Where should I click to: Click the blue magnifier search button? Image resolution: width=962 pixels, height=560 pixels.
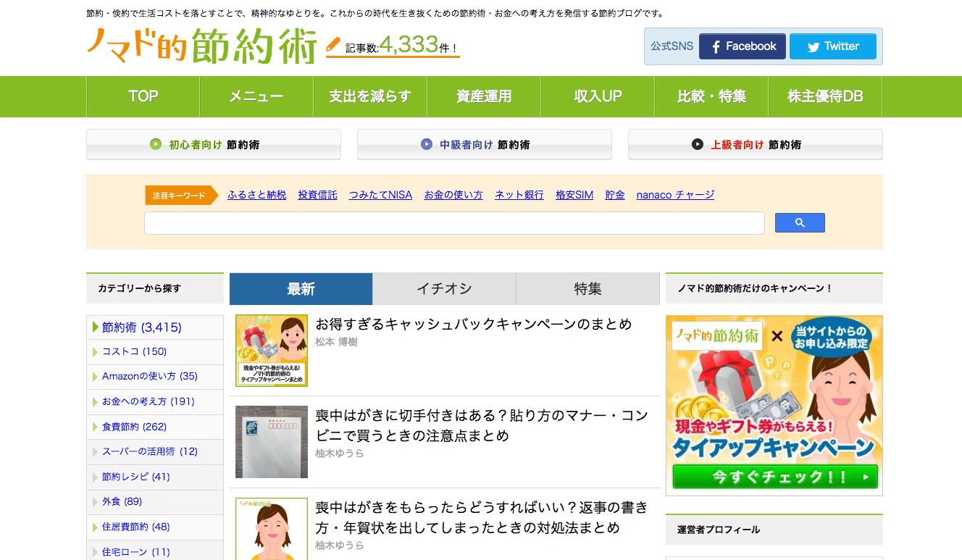[800, 222]
